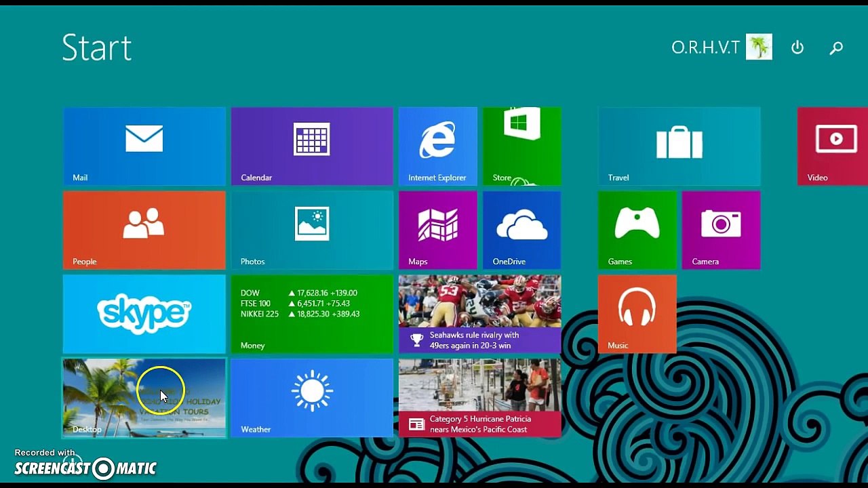Open the People app
Image resolution: width=868 pixels, height=488 pixels.
tap(144, 230)
